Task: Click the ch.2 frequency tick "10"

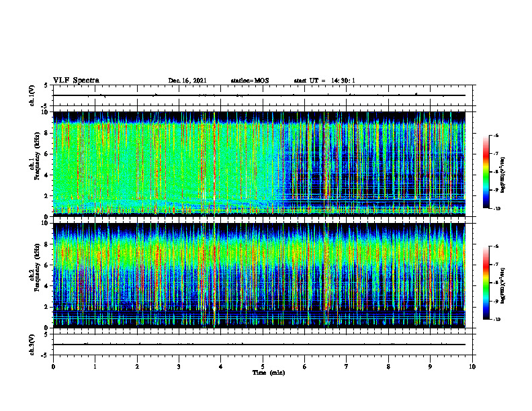Action: (46, 223)
